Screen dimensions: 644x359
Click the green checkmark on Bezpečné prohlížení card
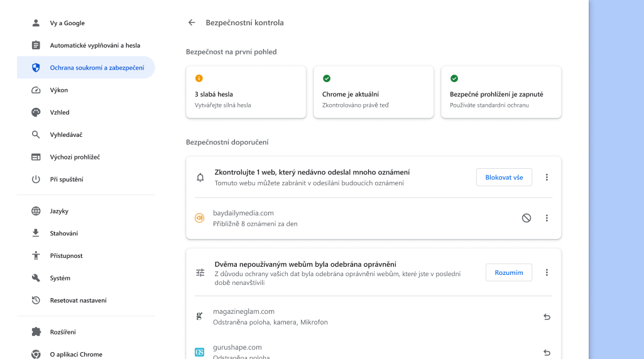click(x=454, y=78)
